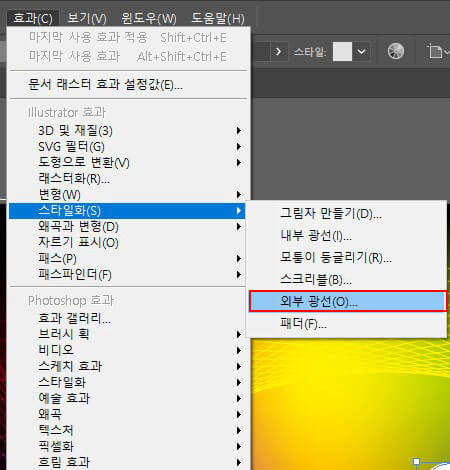
Task: Expand the 비디오 submenu
Action: tap(128, 350)
